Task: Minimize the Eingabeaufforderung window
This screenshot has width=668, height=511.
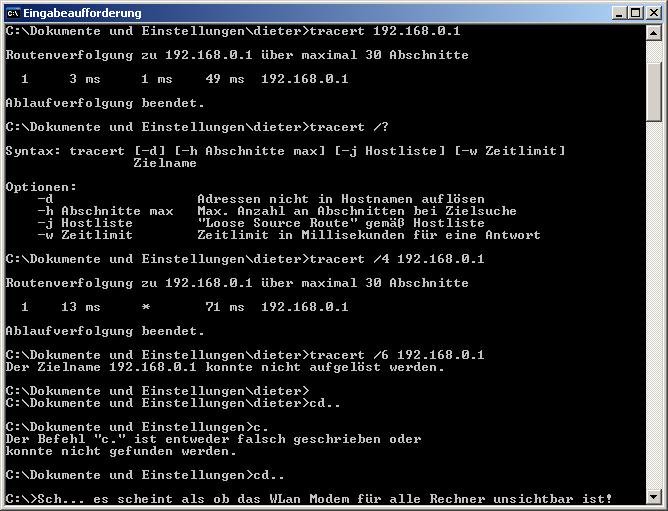Action: point(619,13)
